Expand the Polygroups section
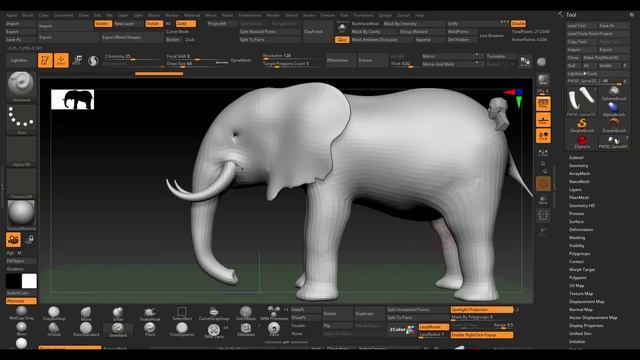The image size is (640, 360). coord(579,253)
